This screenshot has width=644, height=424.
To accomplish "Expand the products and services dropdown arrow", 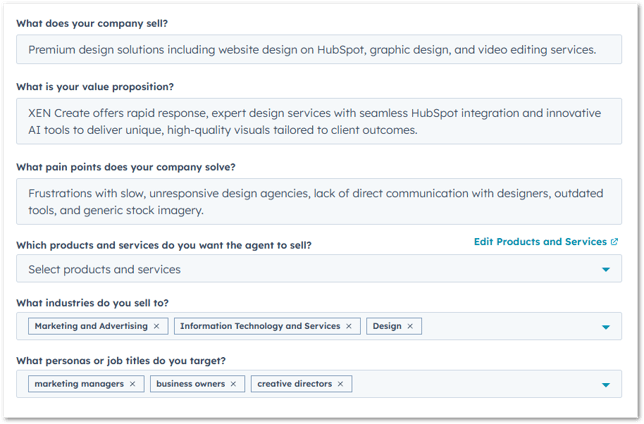I will coord(606,270).
